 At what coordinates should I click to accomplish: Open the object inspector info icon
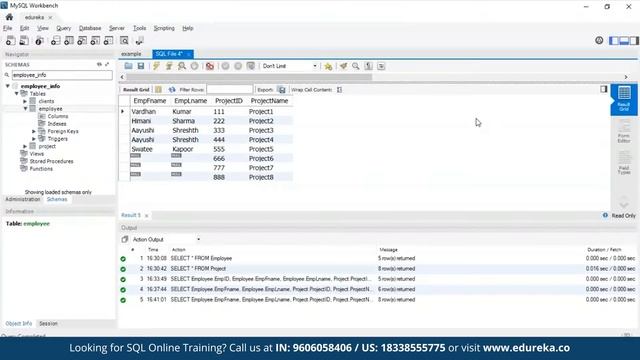(39, 40)
